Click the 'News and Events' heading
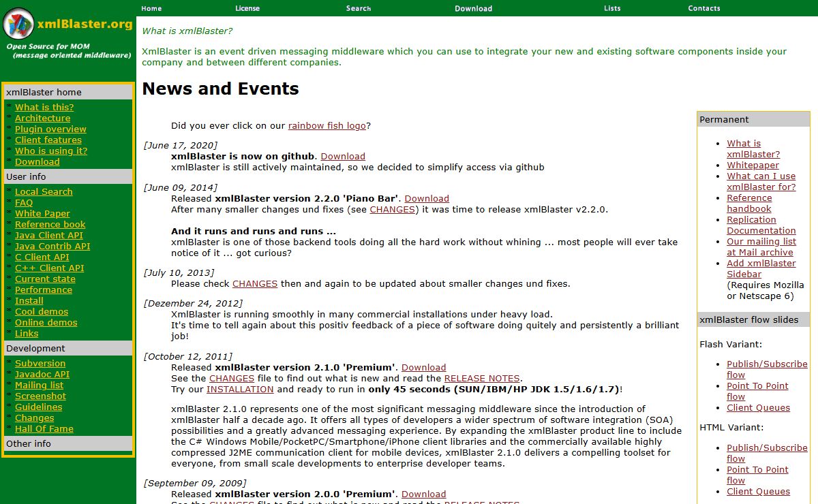The image size is (818, 504). pos(220,89)
